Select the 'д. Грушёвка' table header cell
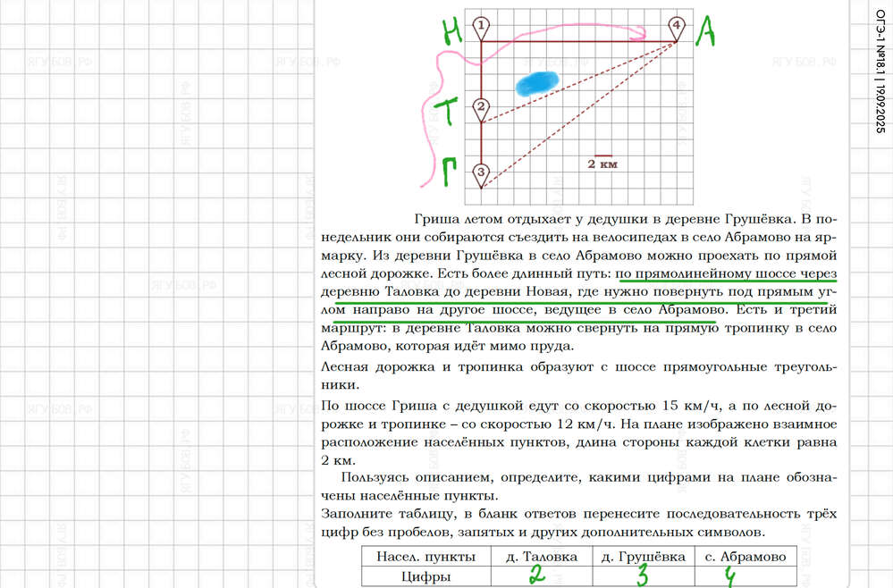893x588 pixels. tap(639, 556)
